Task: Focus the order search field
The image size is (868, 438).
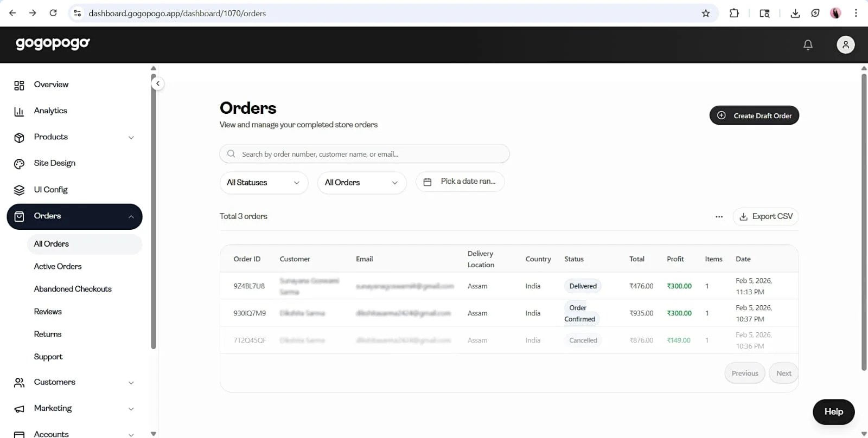Action: click(365, 154)
